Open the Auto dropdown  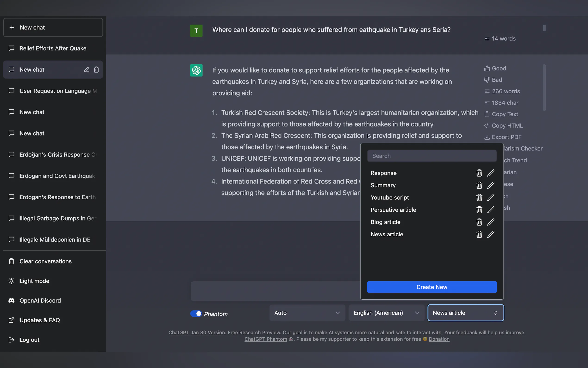[x=307, y=313]
